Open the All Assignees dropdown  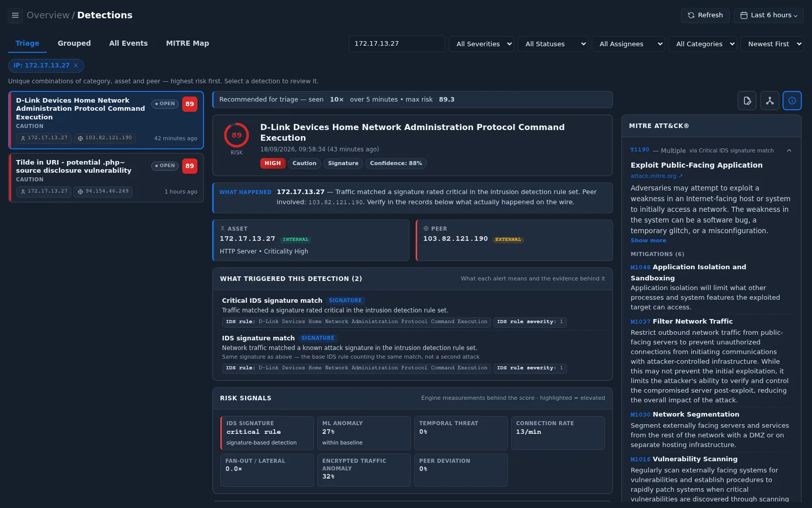pyautogui.click(x=628, y=44)
